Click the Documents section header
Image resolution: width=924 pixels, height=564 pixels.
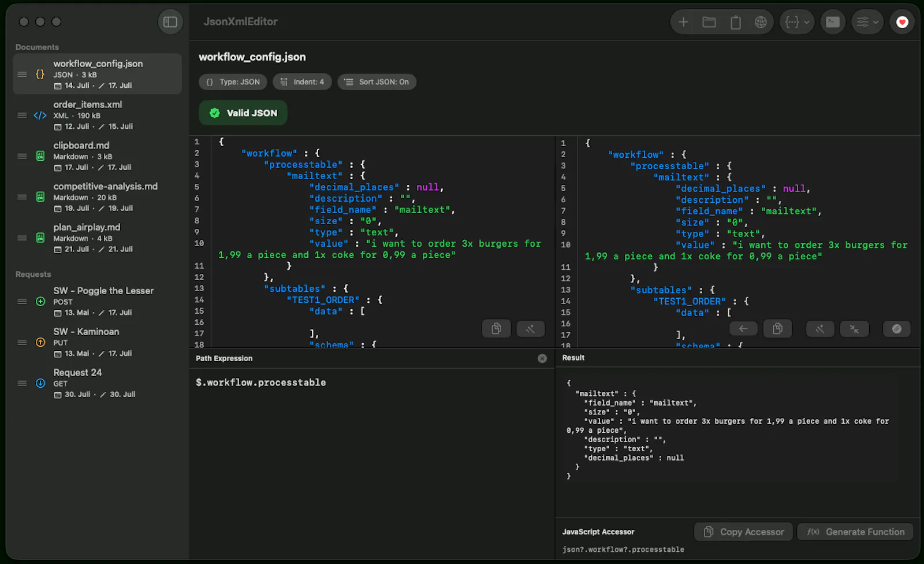(37, 47)
